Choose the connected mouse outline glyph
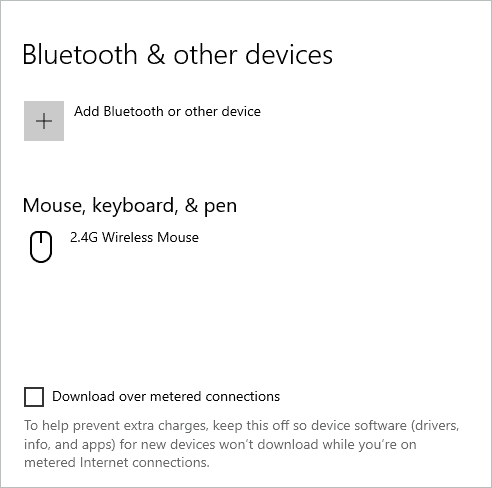 point(41,247)
